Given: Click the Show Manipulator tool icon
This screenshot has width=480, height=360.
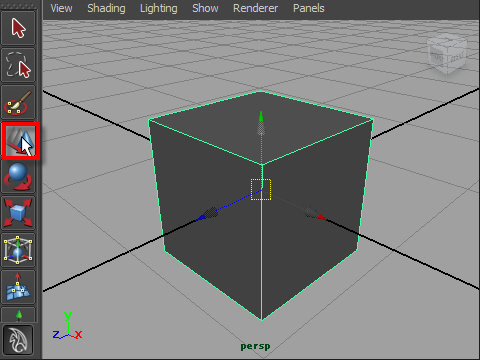Looking at the screenshot, I should tap(18, 315).
